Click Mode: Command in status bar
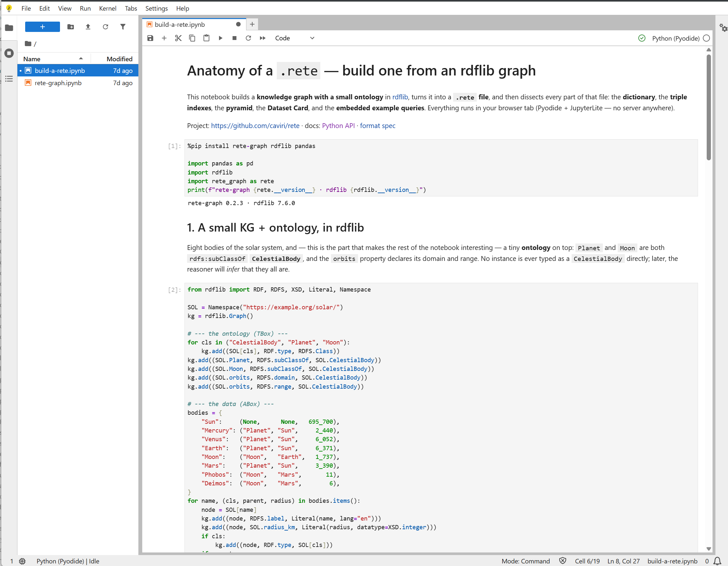The image size is (728, 566). click(525, 561)
